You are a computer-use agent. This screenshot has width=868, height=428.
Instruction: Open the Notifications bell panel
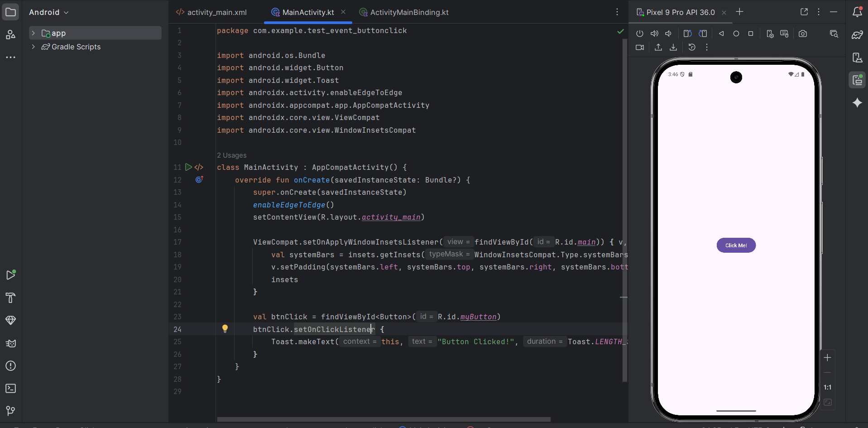coord(857,12)
